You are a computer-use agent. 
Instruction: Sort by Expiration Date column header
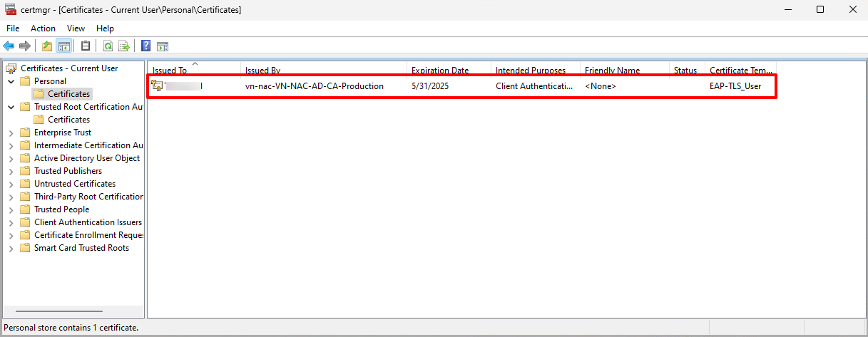[x=440, y=71]
